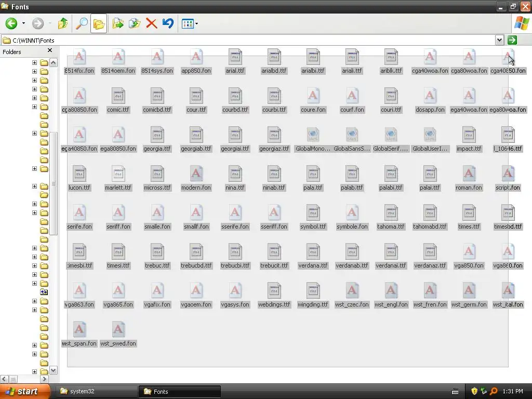This screenshot has height=399, width=532.
Task: Click the green Go arrow button
Action: [x=512, y=40]
